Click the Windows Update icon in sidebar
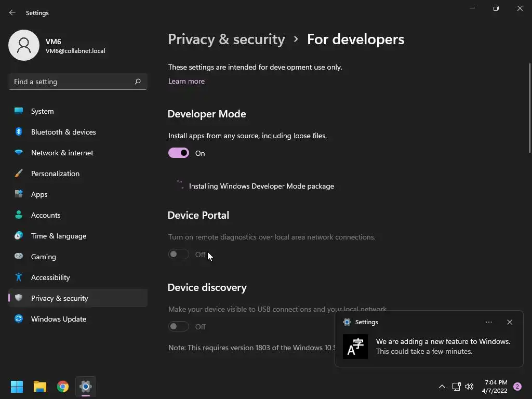This screenshot has width=532, height=399. pos(19,319)
